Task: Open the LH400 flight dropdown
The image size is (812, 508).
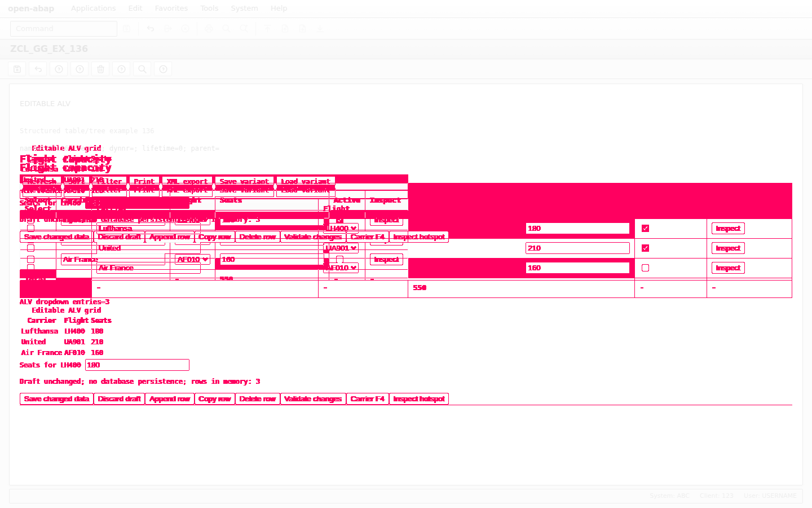Action: point(341,229)
